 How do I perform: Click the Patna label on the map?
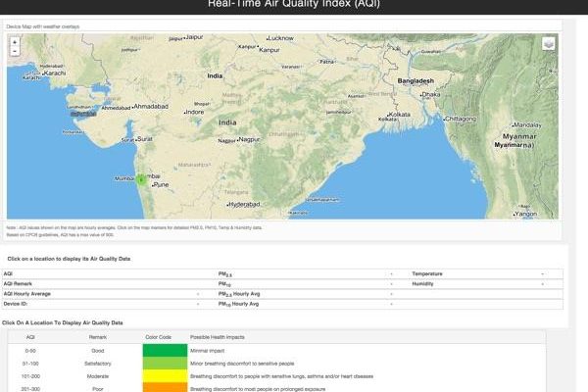(x=327, y=62)
